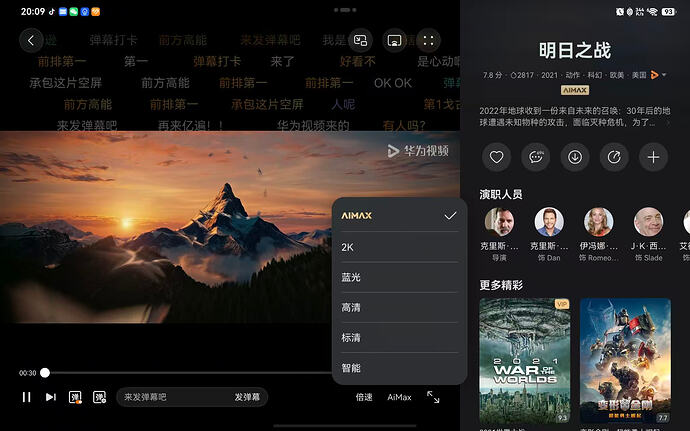Tap the status bar clock 20:09
Image resolution: width=690 pixels, height=431 pixels.
(33, 11)
